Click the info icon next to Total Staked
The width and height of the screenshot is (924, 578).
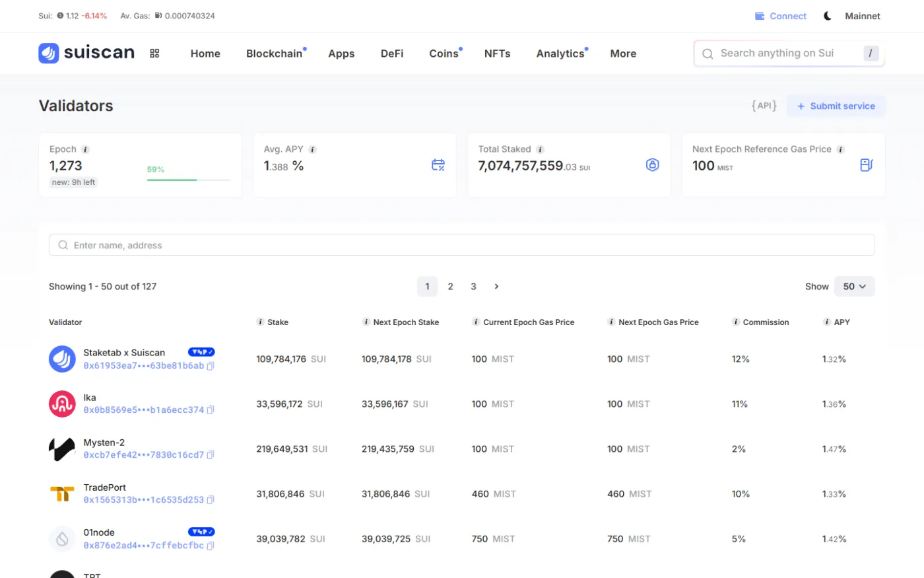click(x=540, y=149)
